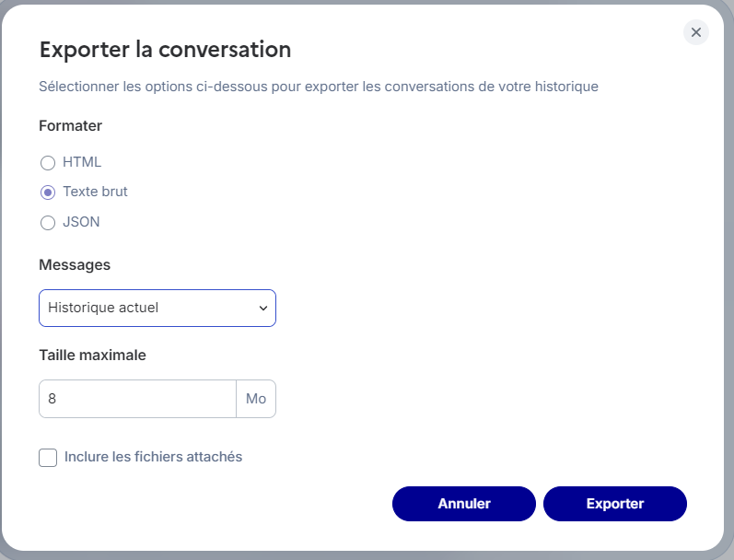Select the HTML format radio button
Viewport: 734px width, 560px height.
pyautogui.click(x=48, y=163)
